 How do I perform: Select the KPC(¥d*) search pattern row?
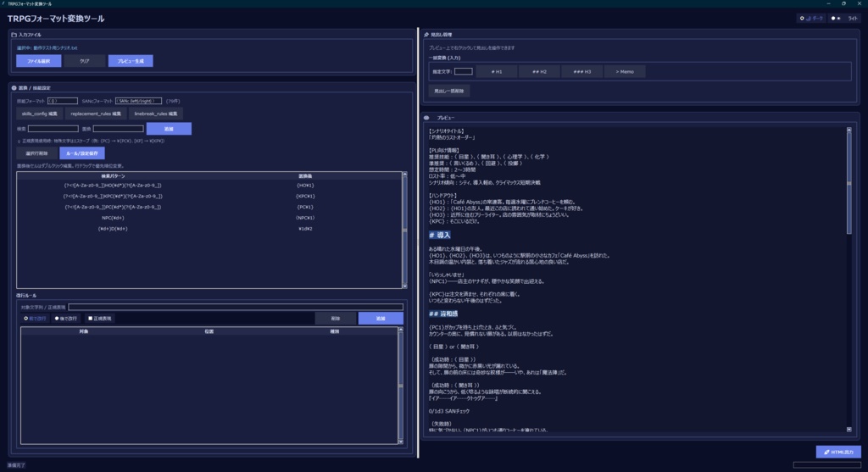209,196
